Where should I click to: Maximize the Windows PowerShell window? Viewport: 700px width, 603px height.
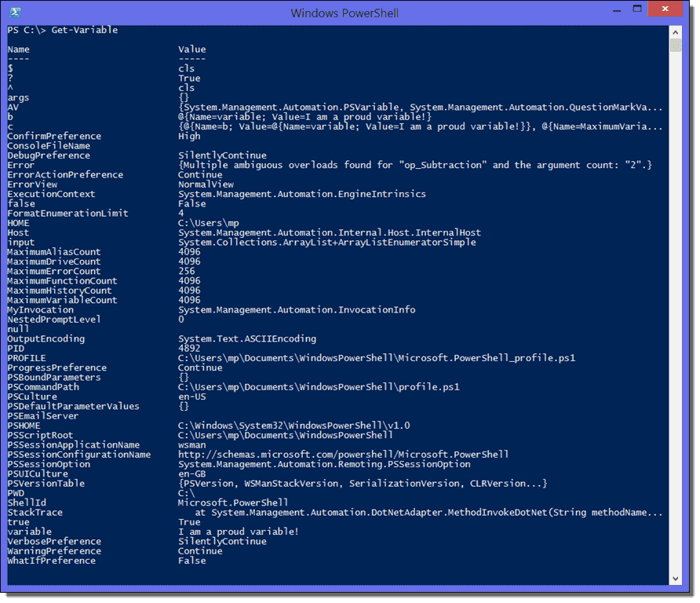[x=637, y=9]
